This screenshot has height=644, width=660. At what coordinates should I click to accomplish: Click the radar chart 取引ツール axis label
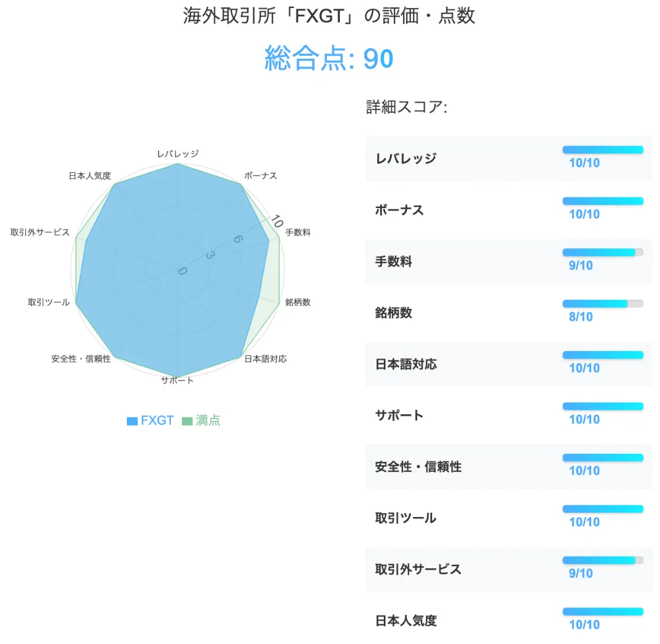point(49,303)
